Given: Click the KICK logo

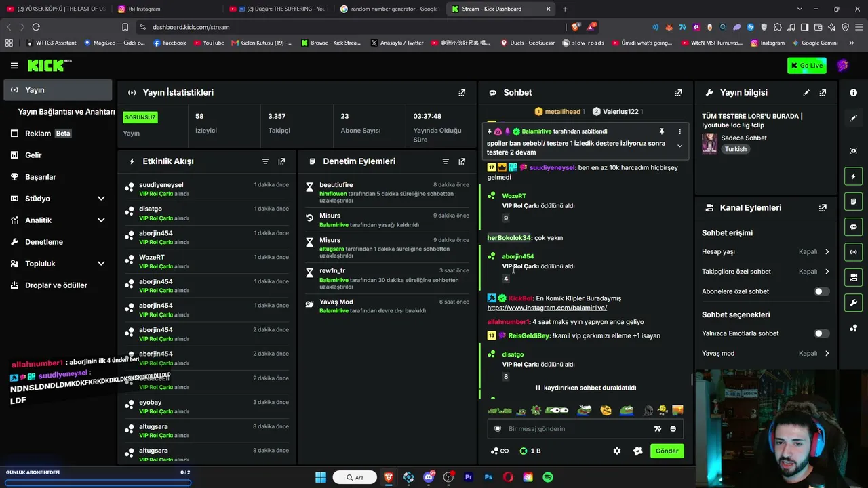Looking at the screenshot, I should [x=49, y=65].
